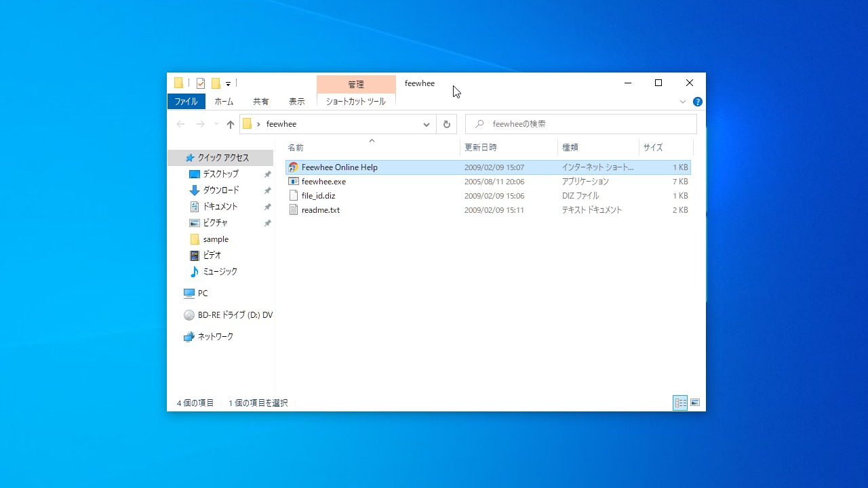The height and width of the screenshot is (488, 868).
Task: Click the DIZ ファイル type cell
Action: tap(580, 196)
